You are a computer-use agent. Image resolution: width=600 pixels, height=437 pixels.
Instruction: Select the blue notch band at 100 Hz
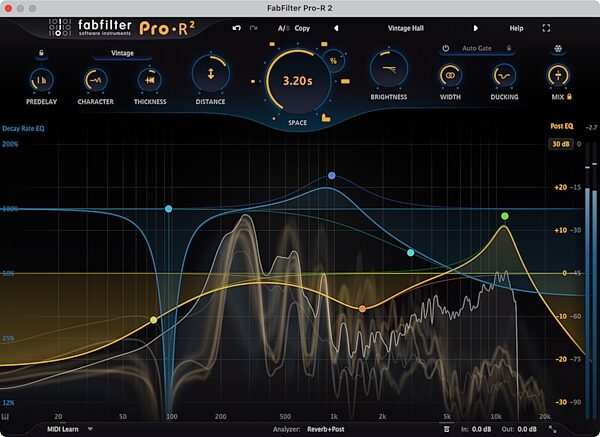[168, 209]
